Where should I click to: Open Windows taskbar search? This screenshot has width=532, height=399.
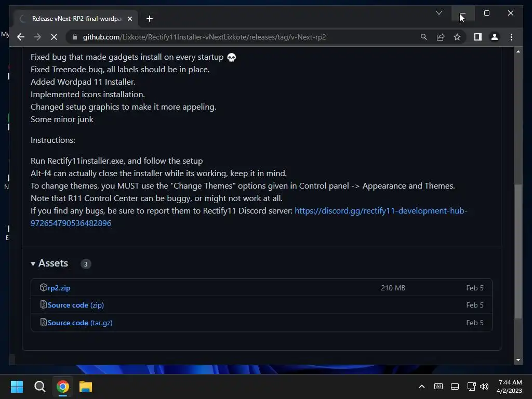(x=39, y=387)
